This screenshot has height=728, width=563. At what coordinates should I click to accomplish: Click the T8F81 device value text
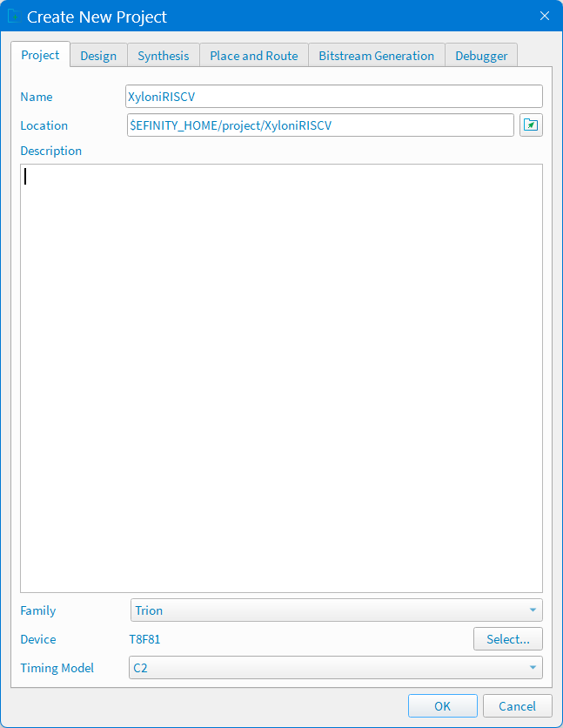click(144, 639)
